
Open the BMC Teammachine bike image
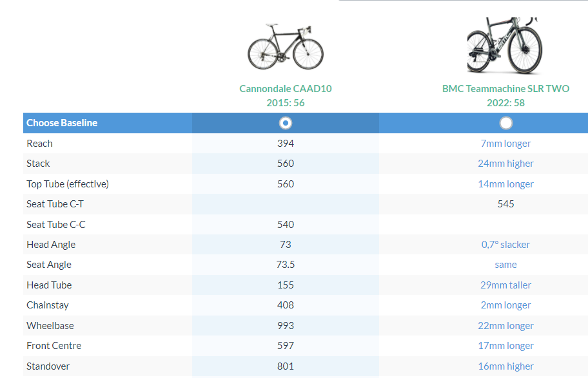505,46
